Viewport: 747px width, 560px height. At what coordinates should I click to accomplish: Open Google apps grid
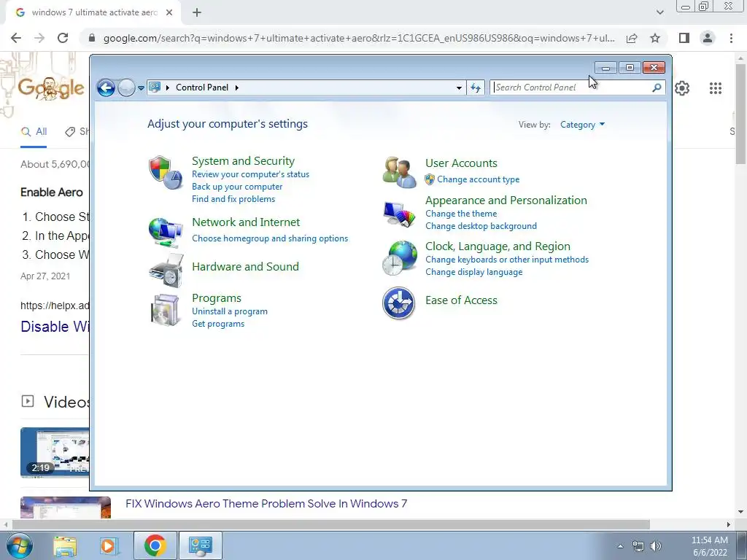point(716,88)
